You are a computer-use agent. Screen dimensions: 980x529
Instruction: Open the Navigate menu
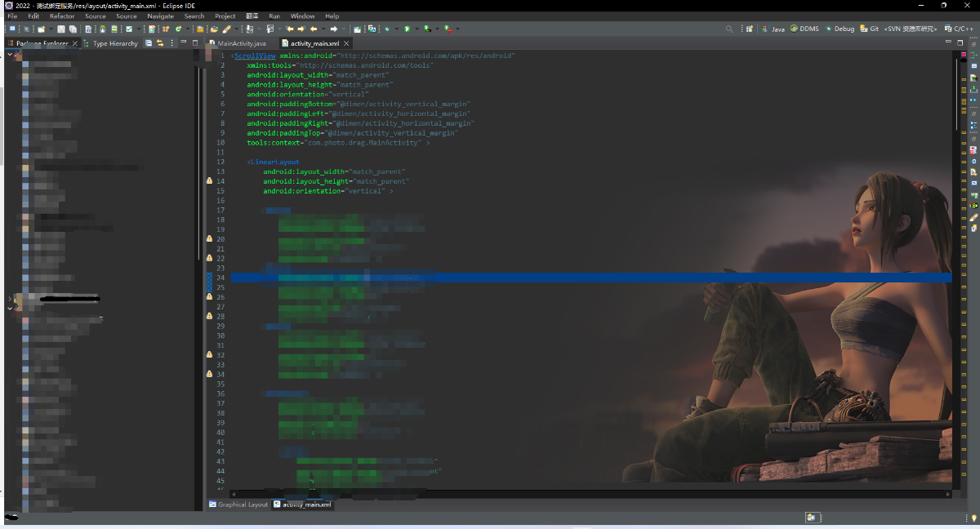[161, 16]
